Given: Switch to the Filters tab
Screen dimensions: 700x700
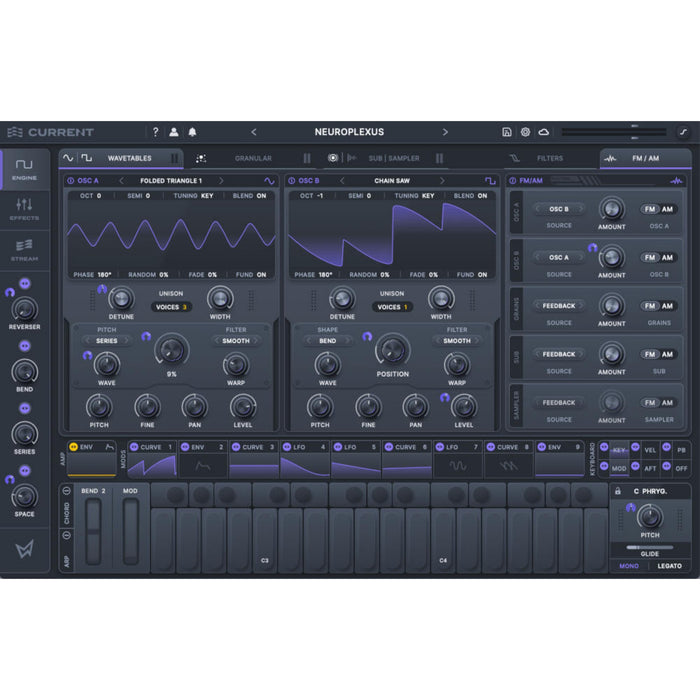Looking at the screenshot, I should 549,158.
